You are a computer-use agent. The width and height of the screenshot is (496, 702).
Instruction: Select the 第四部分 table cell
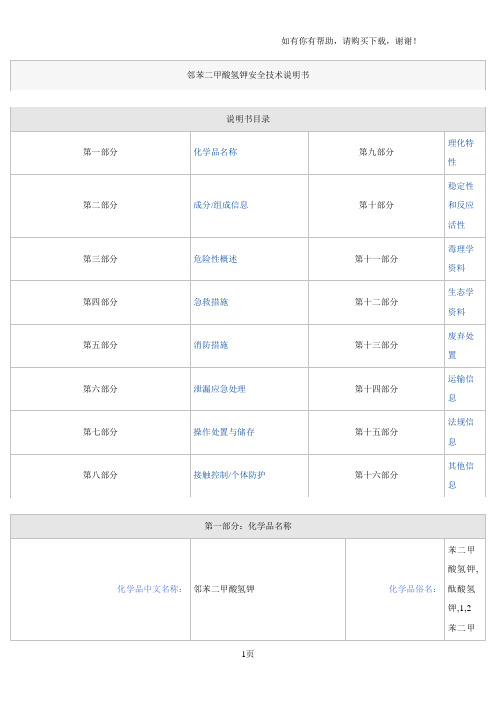[100, 303]
